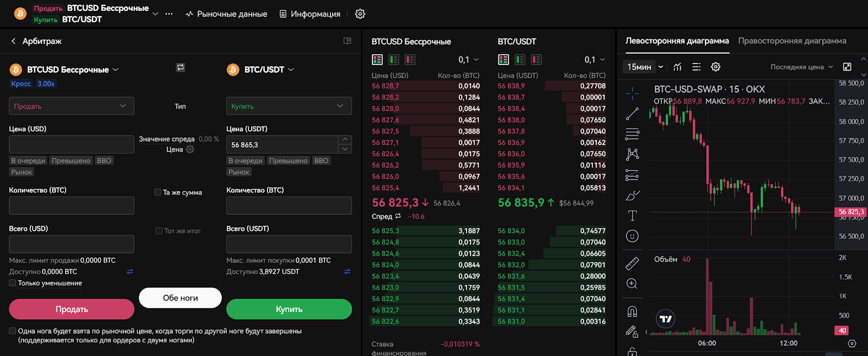The width and height of the screenshot is (868, 356).
Task: Open the emoji icons tool
Action: pos(633,236)
